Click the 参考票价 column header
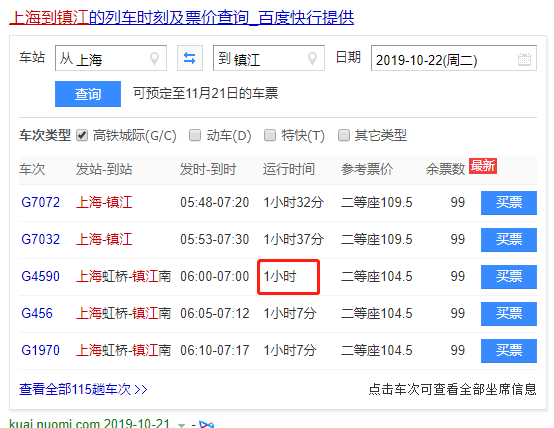This screenshot has height=428, width=554. point(367,169)
